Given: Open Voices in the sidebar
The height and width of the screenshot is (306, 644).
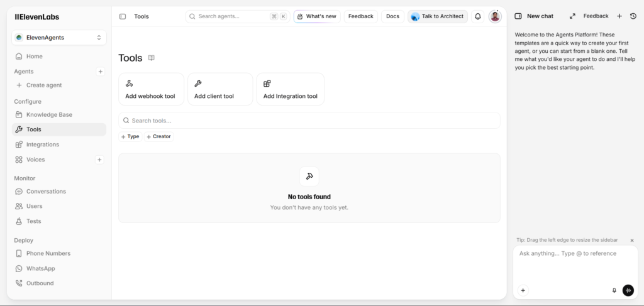Looking at the screenshot, I should coord(53,160).
